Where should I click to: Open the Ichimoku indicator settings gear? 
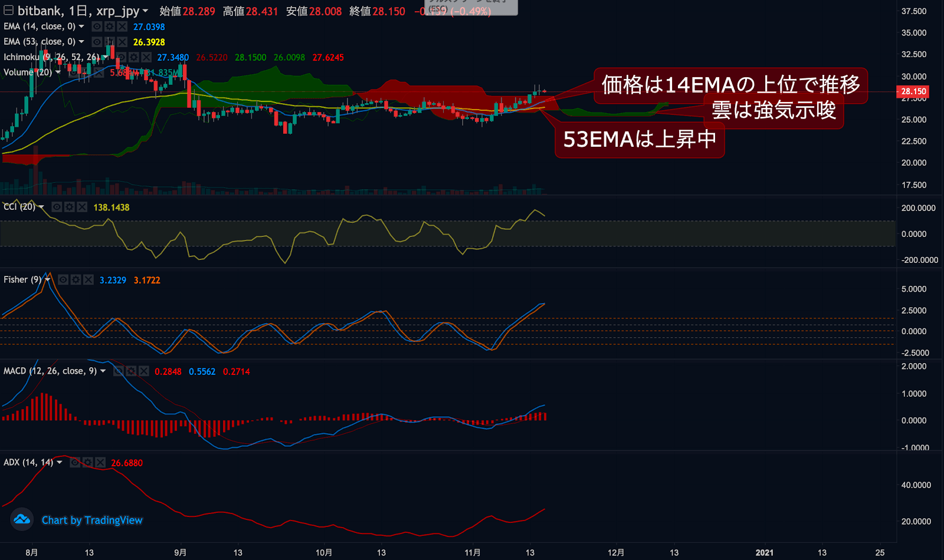134,57
